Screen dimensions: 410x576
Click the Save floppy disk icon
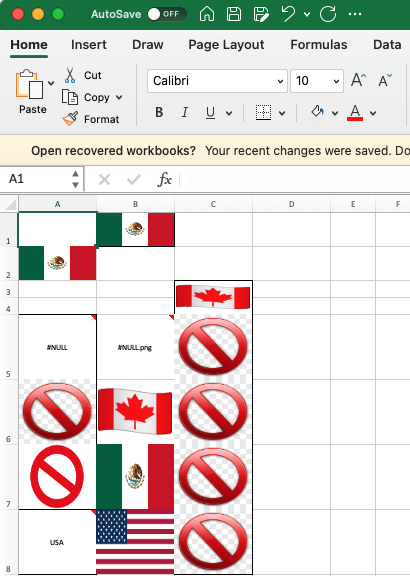pyautogui.click(x=234, y=14)
